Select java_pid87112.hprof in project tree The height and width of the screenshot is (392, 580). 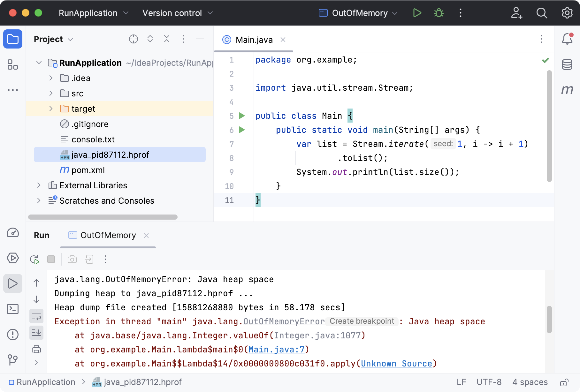pos(120,155)
